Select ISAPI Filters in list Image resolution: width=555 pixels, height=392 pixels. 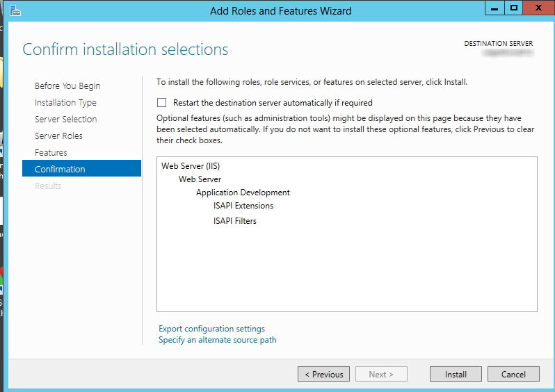pos(235,221)
